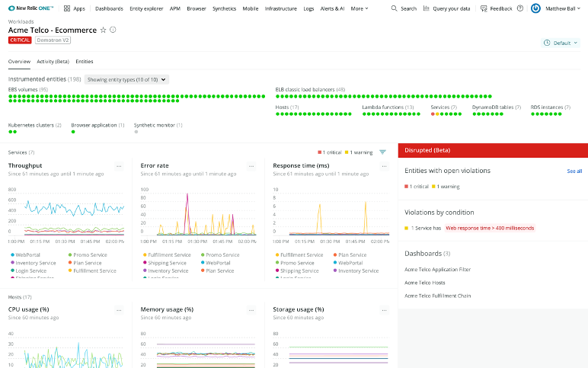Open Infrastructure in top navigation
588x368 pixels.
280,8
